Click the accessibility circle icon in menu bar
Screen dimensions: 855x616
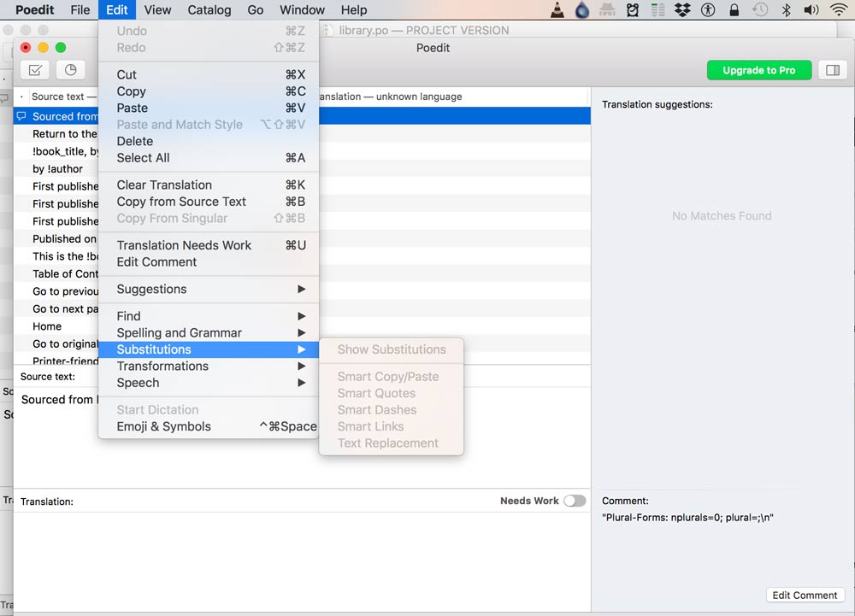708,9
